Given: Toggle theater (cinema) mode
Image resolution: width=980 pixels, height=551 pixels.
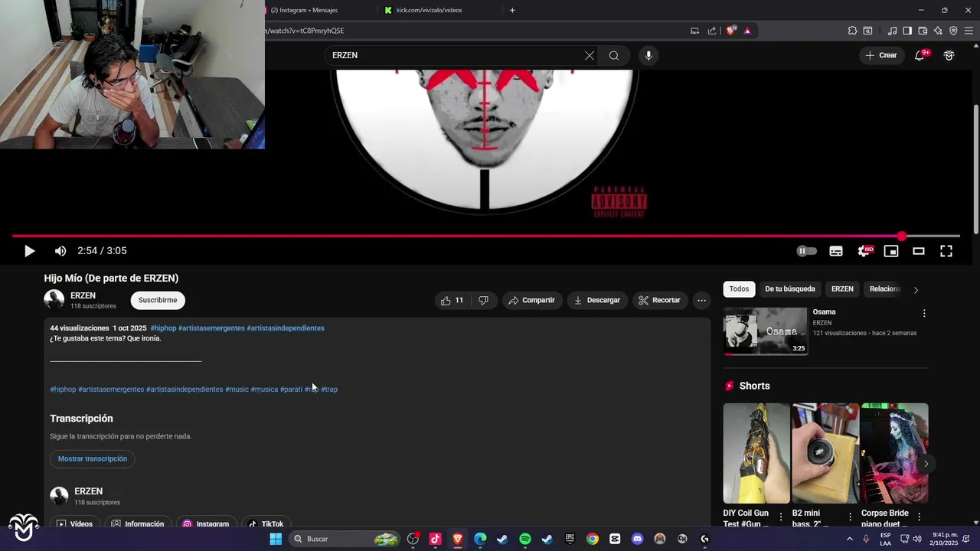Looking at the screenshot, I should click(x=919, y=251).
